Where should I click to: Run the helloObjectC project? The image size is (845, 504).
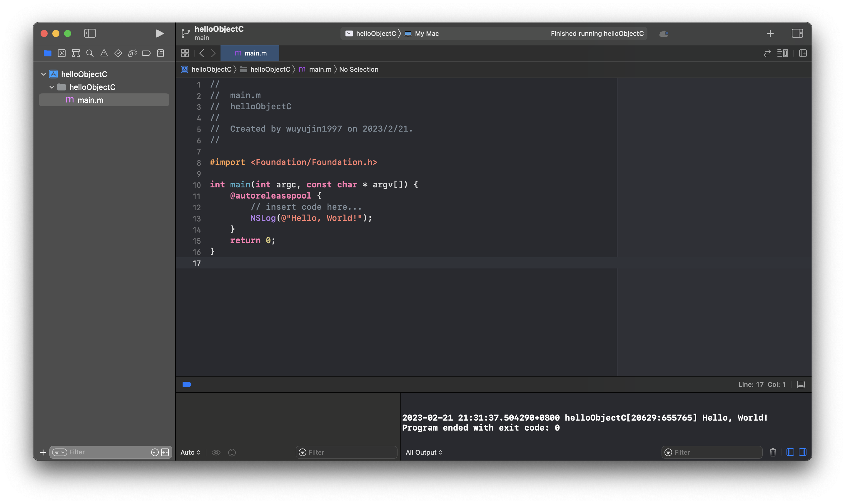(x=159, y=33)
